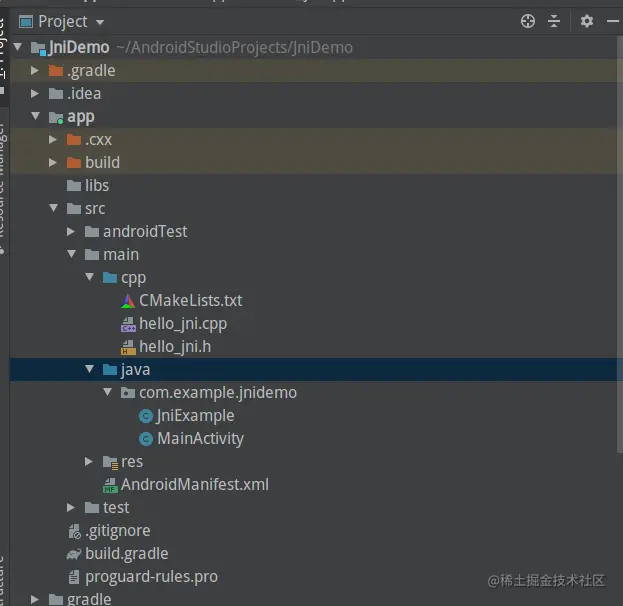
Task: Select the proguard-rules.pro file name
Action: point(151,577)
